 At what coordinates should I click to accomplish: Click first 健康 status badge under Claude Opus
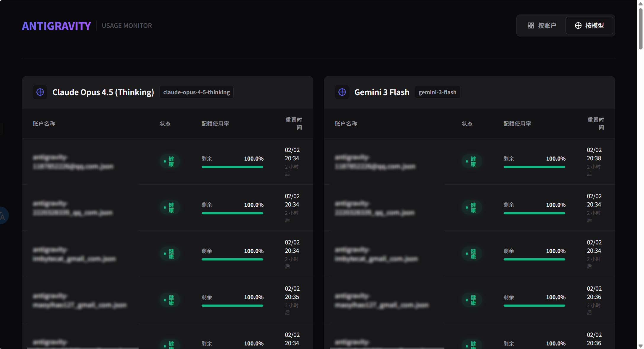170,161
